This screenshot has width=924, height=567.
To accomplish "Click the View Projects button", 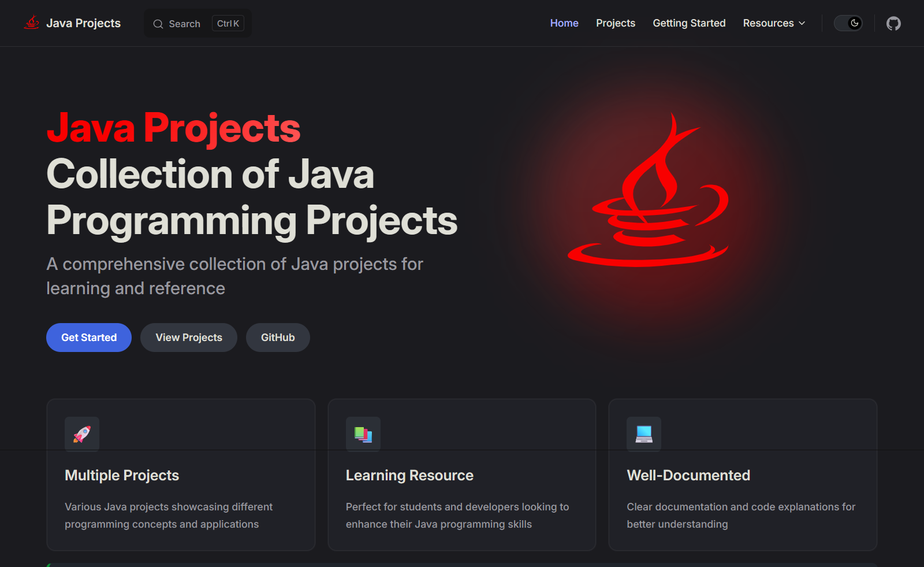I will [x=189, y=338].
